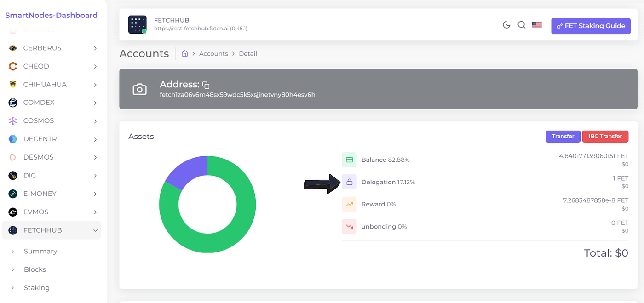Click the Transfer button
The image size is (644, 303).
click(x=563, y=136)
